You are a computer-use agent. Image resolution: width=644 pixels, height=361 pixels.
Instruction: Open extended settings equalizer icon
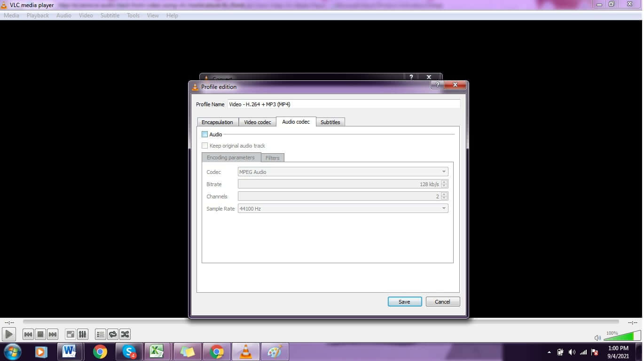82,334
